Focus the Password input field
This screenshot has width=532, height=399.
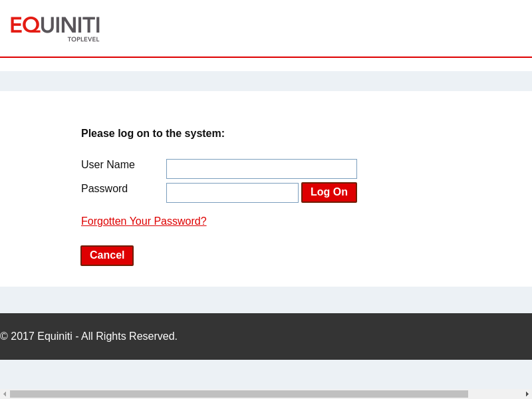point(232,193)
